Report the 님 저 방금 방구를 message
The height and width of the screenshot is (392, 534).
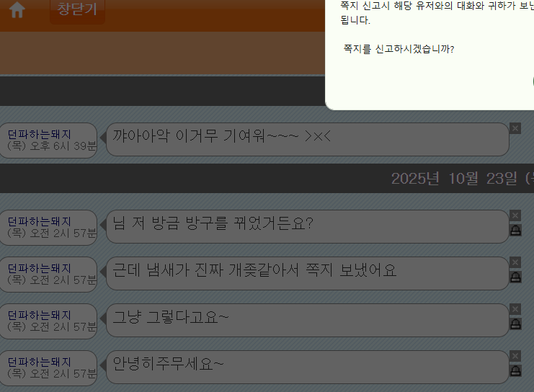(515, 230)
